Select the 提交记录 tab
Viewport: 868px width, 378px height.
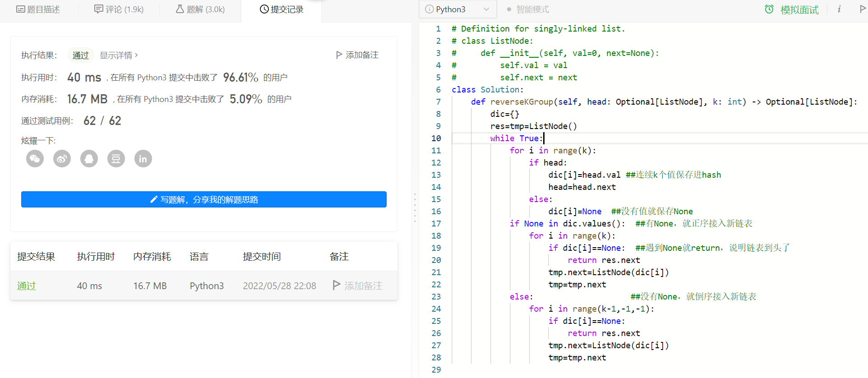(x=282, y=9)
